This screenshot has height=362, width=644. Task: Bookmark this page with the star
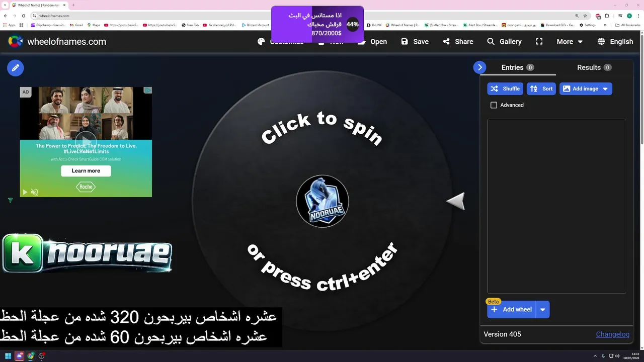coord(585,16)
